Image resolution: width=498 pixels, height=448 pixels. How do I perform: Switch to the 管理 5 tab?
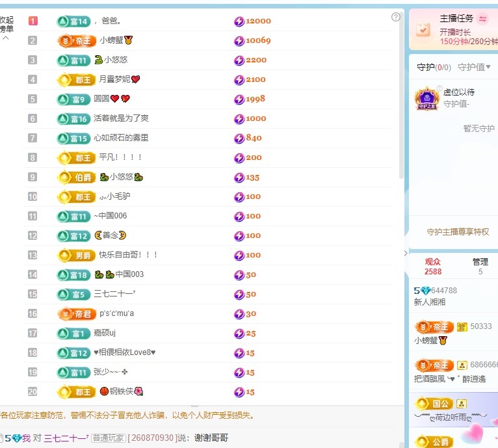480,267
